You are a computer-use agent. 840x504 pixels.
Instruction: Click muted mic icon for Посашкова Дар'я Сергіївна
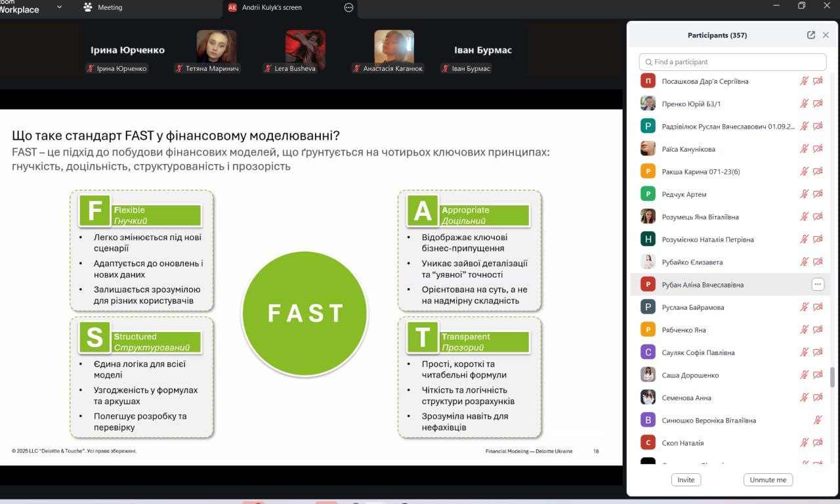804,81
